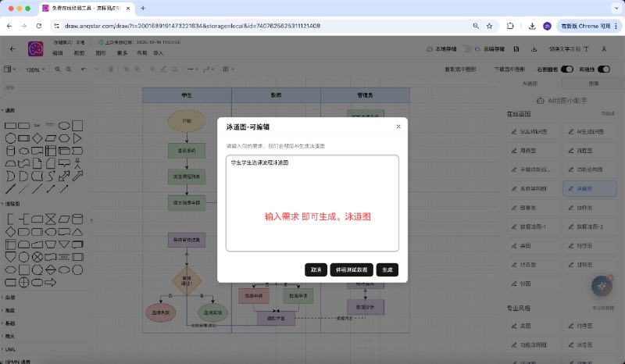
Task: Click the zoom out magnifier icon
Action: tap(69, 70)
